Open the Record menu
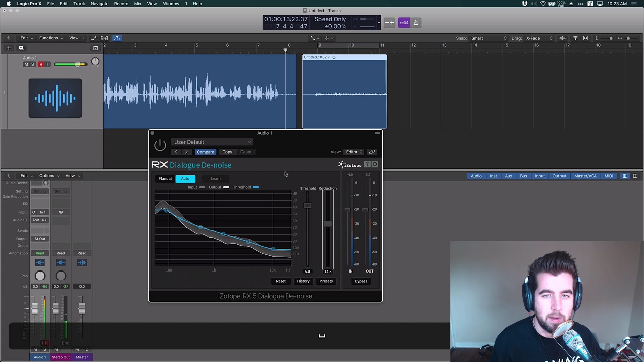The image size is (644, 362). [121, 4]
